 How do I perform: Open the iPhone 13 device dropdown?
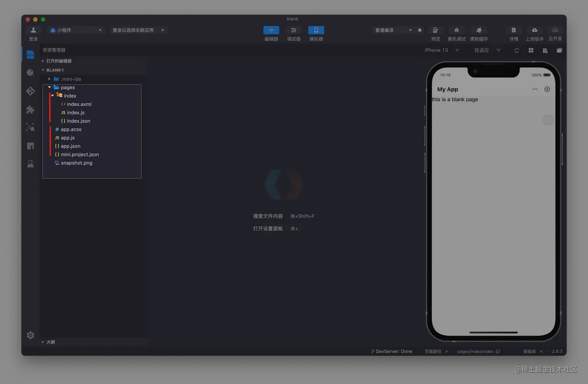(442, 50)
